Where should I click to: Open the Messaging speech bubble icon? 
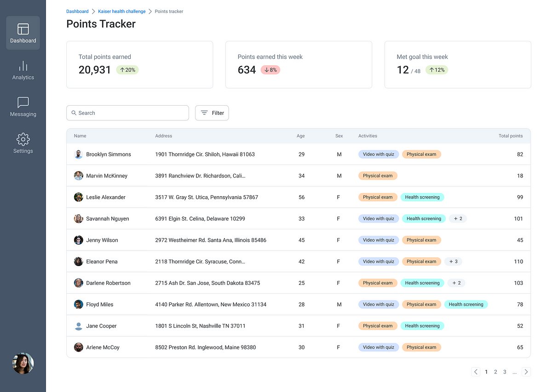coord(23,102)
